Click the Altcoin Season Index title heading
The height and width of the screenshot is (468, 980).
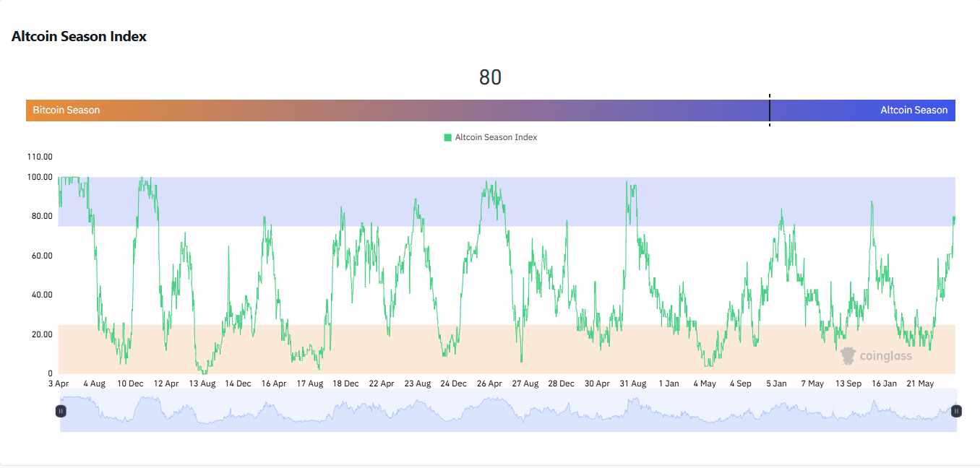pos(79,36)
